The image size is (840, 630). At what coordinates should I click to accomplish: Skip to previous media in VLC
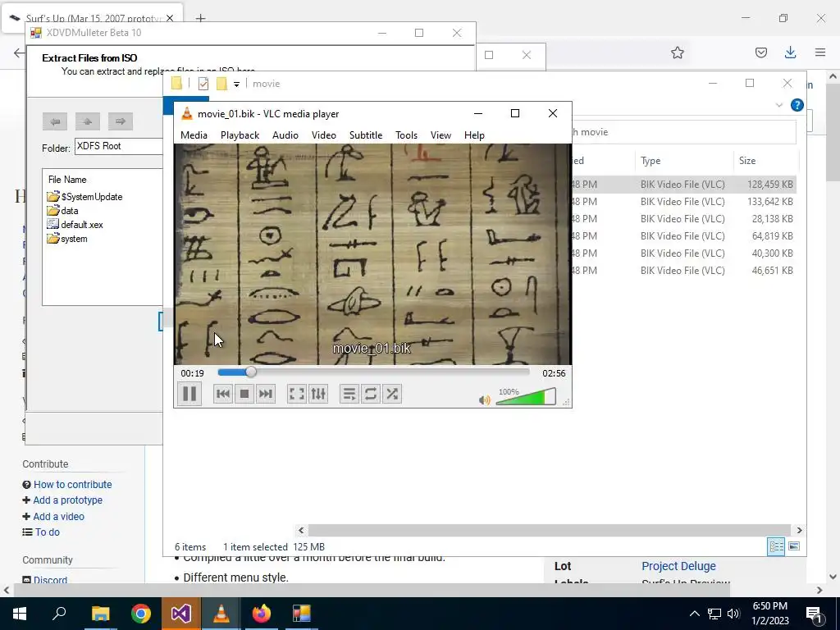pos(223,394)
